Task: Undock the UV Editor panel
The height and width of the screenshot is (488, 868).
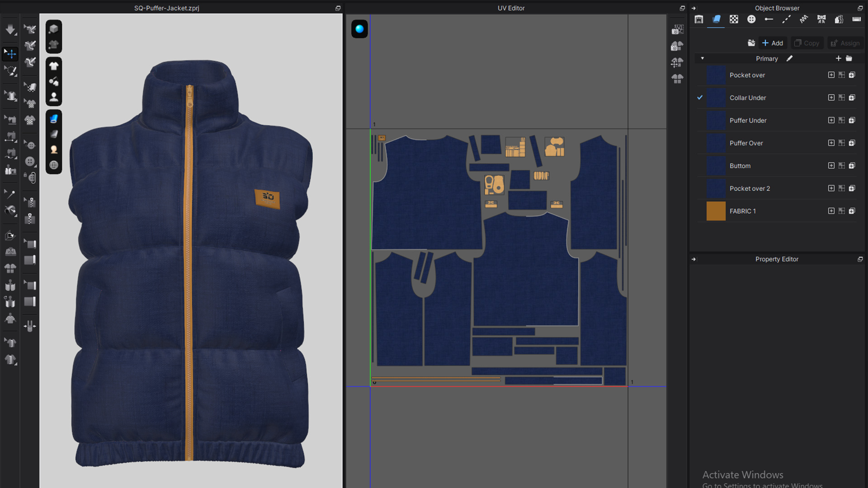Action: coord(682,8)
